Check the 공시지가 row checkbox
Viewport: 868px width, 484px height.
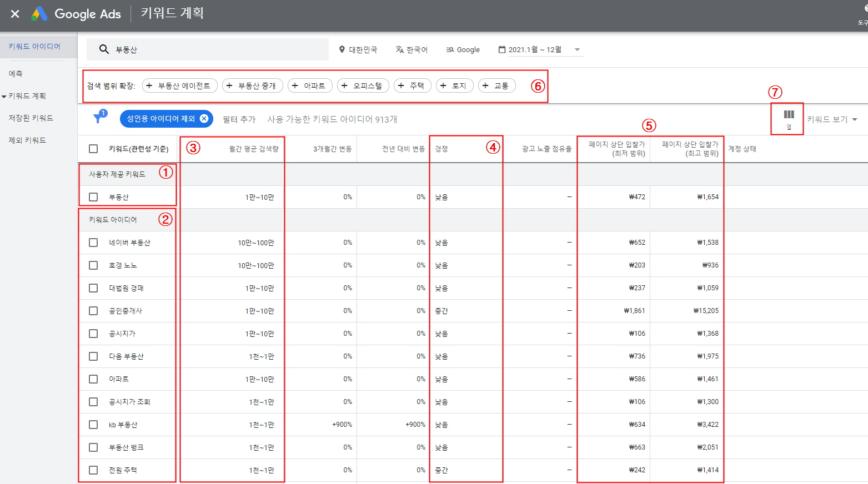coord(93,334)
